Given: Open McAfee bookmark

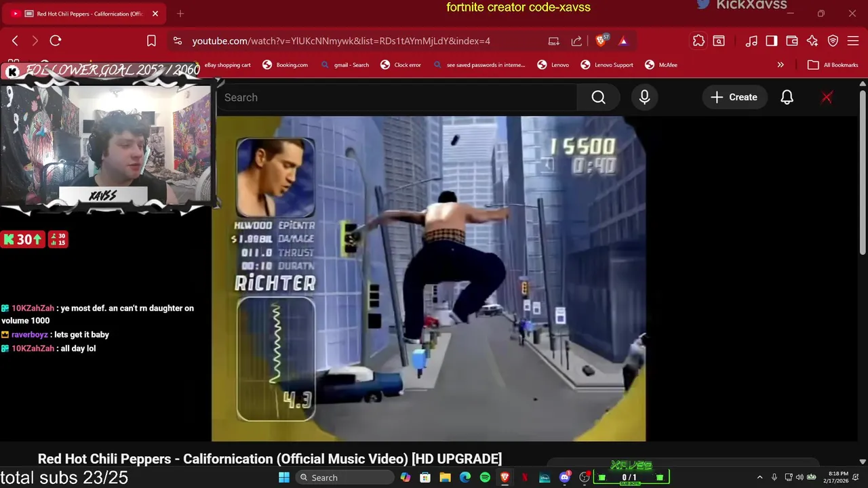Looking at the screenshot, I should click(x=661, y=65).
